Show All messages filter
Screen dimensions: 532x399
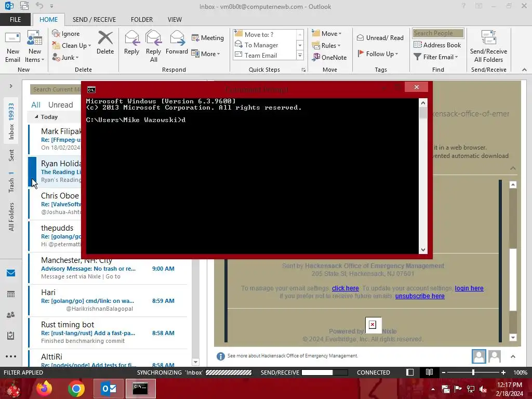pyautogui.click(x=36, y=105)
